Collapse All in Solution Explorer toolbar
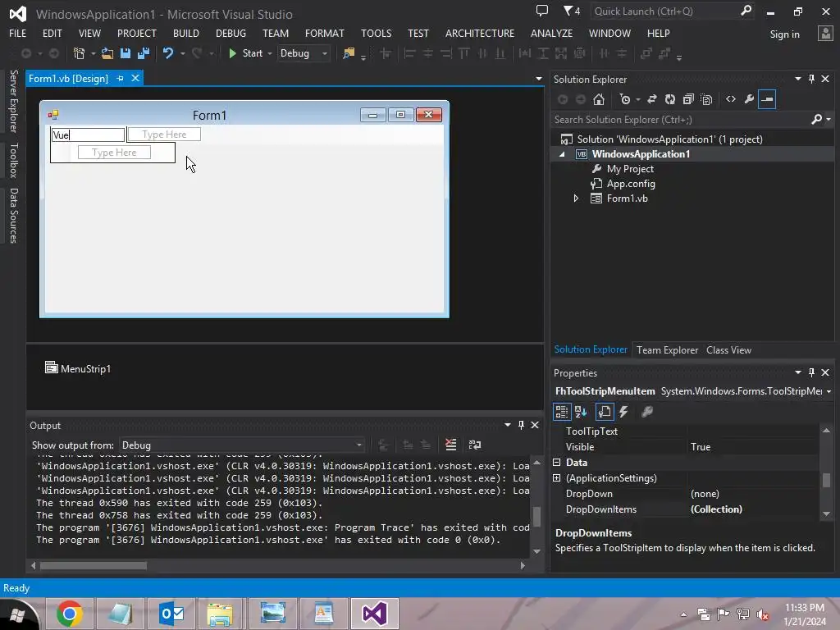Image resolution: width=840 pixels, height=630 pixels. pos(688,99)
